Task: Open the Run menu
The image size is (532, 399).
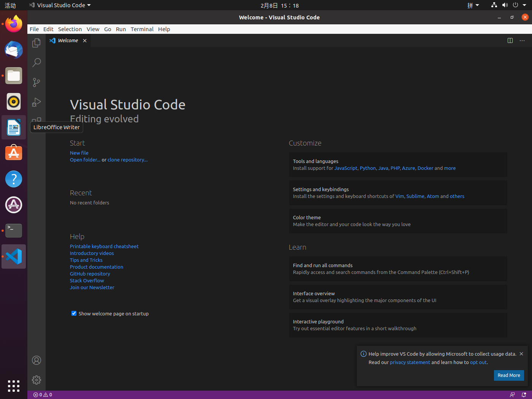Action: (x=121, y=29)
